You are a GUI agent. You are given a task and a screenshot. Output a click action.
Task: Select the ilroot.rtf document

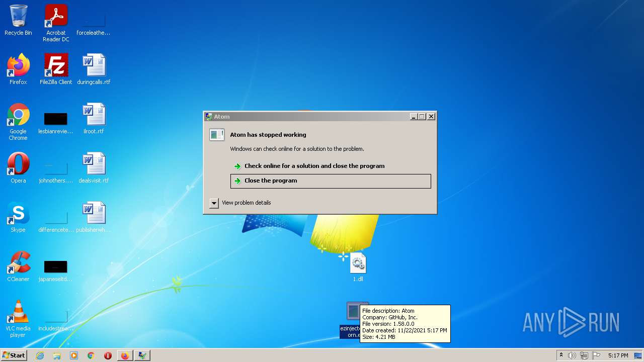pos(94,119)
